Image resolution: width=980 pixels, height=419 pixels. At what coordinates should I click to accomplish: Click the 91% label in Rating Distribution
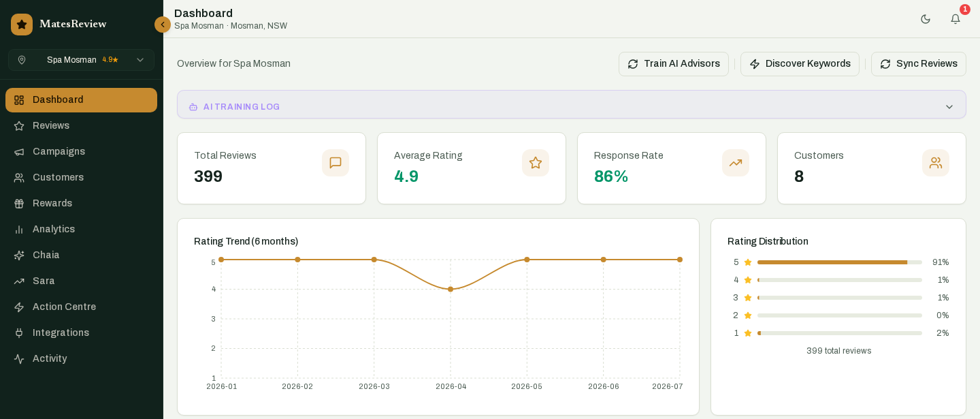coord(941,262)
